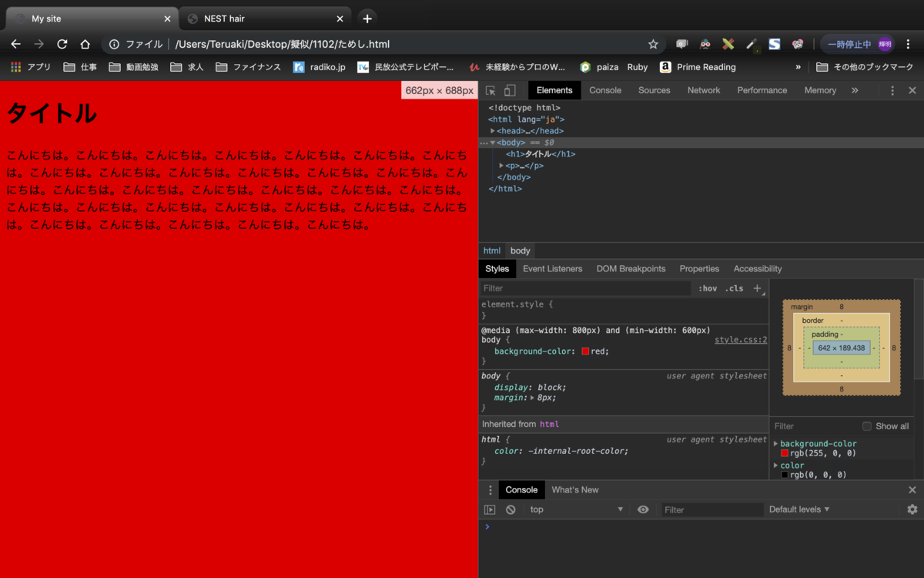Open the top JavaScript context dropdown
This screenshot has width=924, height=578.
[x=576, y=509]
